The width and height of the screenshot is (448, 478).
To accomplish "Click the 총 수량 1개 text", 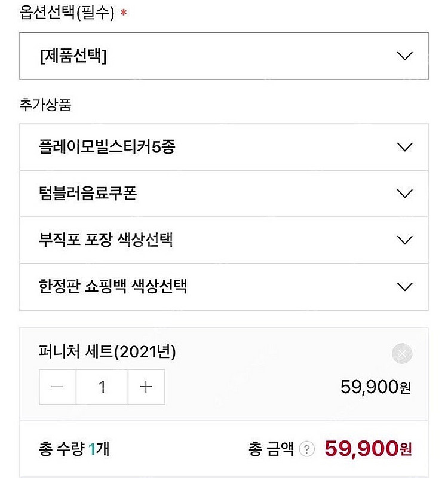I will pos(73,449).
